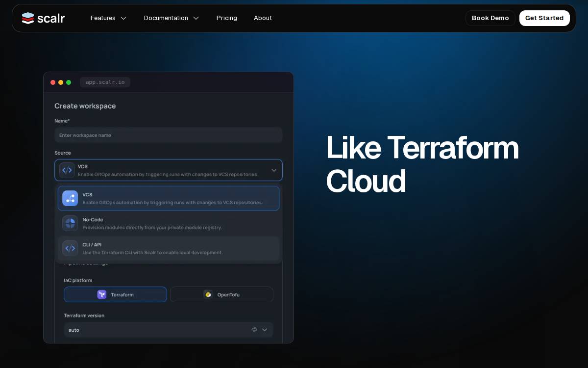Viewport: 588px width, 368px height.
Task: Click the Source label
Action: [x=63, y=153]
